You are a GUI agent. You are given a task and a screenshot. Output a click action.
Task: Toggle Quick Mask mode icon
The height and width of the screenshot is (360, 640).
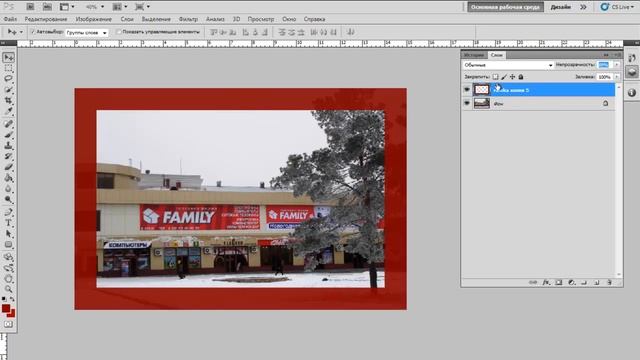point(9,324)
